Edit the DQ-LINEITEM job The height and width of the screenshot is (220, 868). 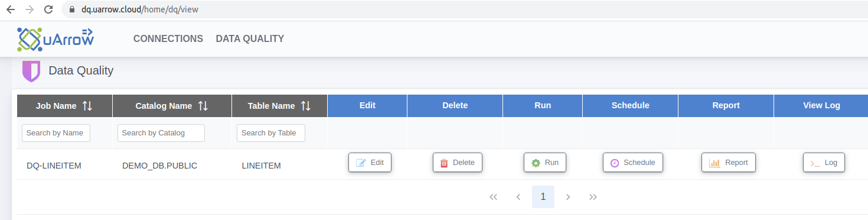tap(370, 163)
